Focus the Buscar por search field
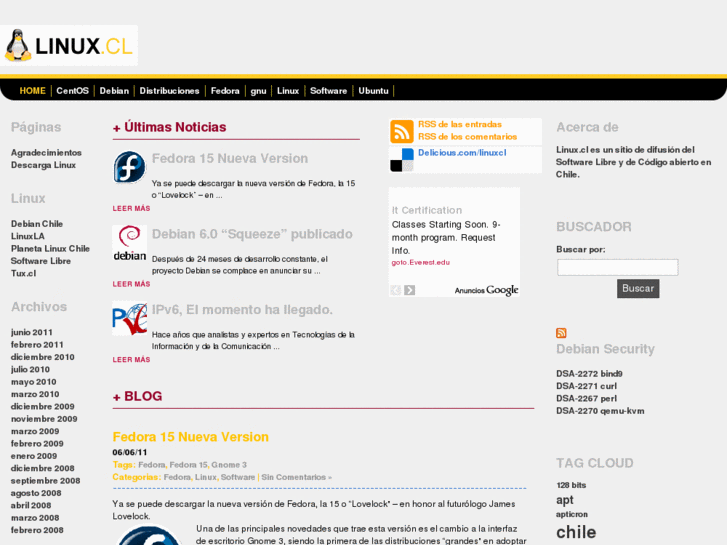Image resolution: width=727 pixels, height=545 pixels. point(618,267)
